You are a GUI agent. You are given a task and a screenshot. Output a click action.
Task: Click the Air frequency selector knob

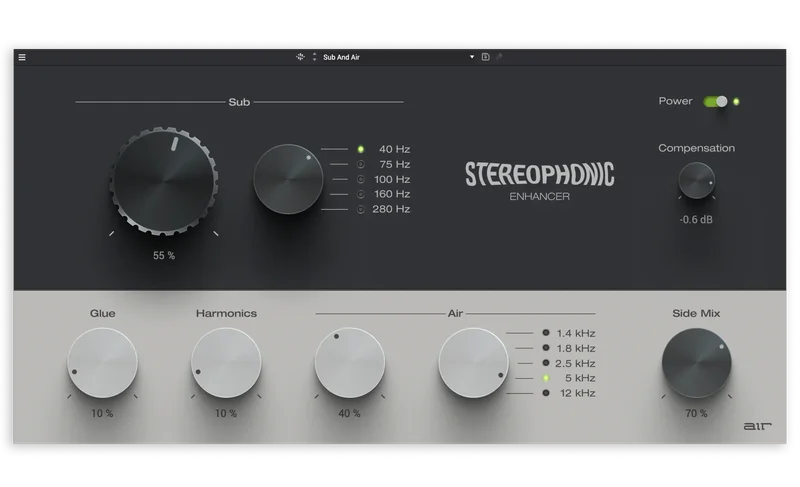(473, 363)
